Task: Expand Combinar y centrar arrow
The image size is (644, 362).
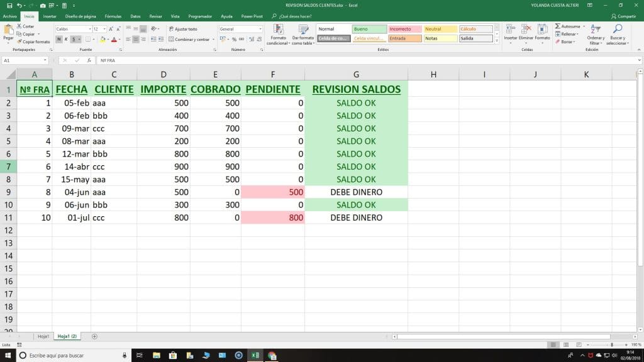Action: pyautogui.click(x=213, y=40)
